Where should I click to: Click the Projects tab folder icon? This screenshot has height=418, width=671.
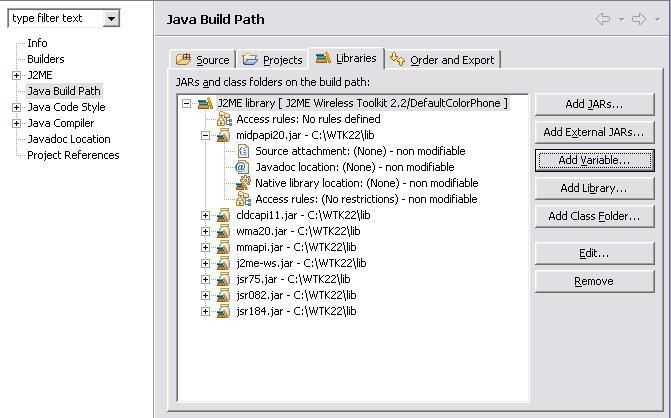click(250, 59)
